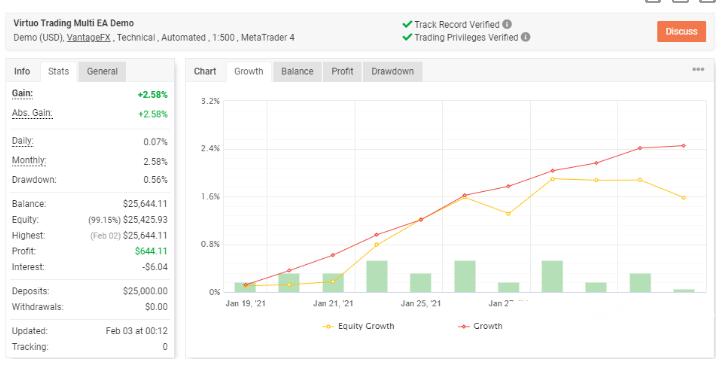Show the Balance chart tab

[x=297, y=71]
